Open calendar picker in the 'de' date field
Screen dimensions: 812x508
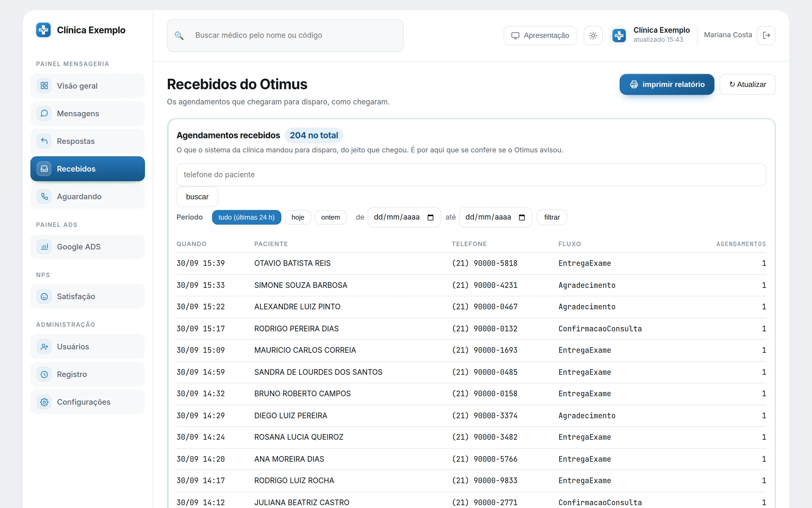coord(431,217)
